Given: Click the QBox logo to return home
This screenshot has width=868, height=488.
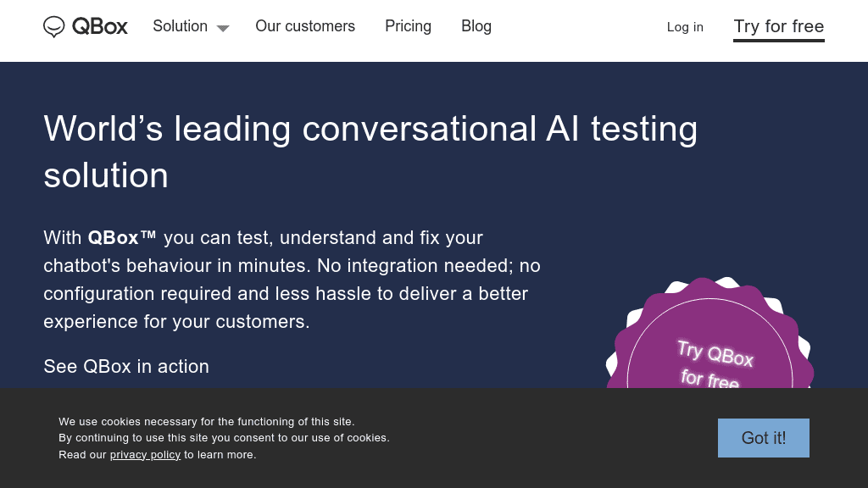Looking at the screenshot, I should 85,26.
